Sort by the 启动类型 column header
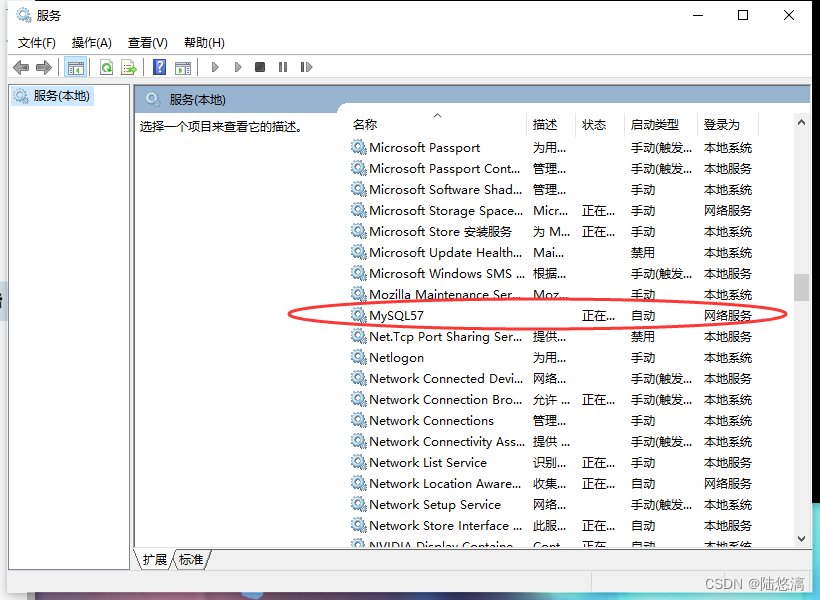 pyautogui.click(x=655, y=125)
